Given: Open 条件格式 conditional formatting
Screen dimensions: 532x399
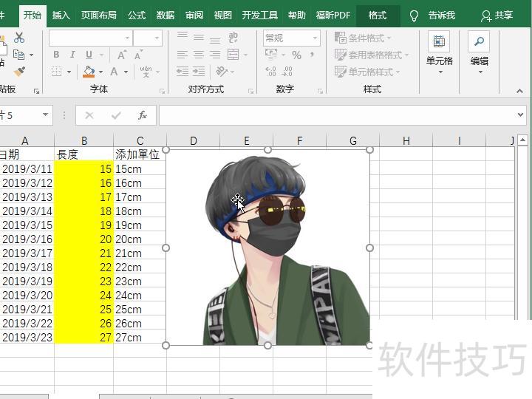Looking at the screenshot, I should pos(362,38).
